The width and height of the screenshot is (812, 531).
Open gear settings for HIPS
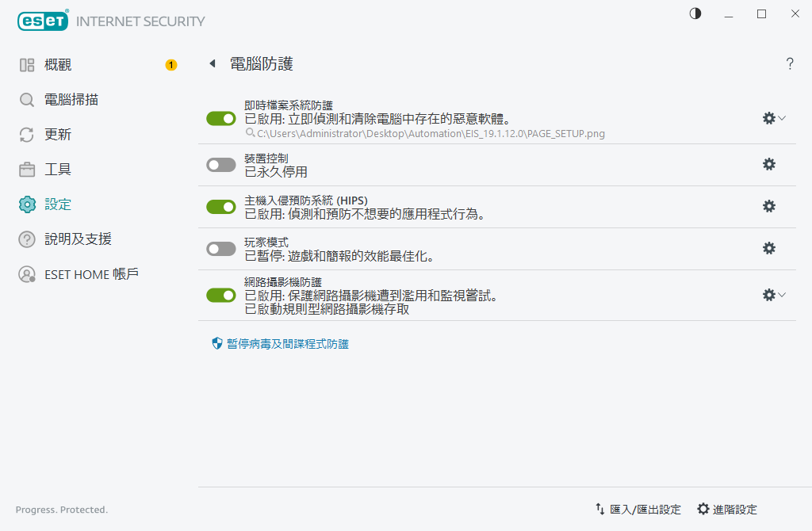point(769,206)
